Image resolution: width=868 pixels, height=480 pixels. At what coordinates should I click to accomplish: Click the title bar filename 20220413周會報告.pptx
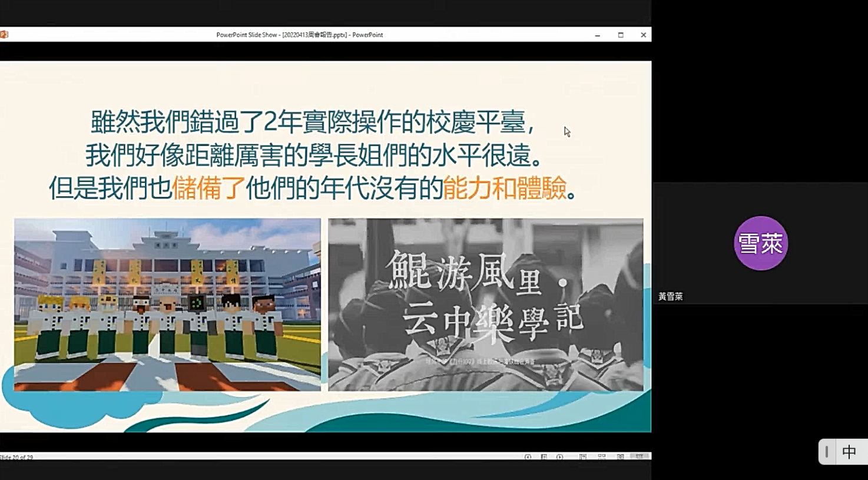click(x=315, y=35)
